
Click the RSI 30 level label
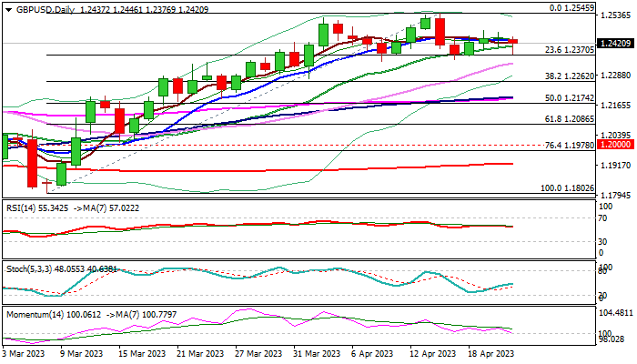click(x=602, y=242)
